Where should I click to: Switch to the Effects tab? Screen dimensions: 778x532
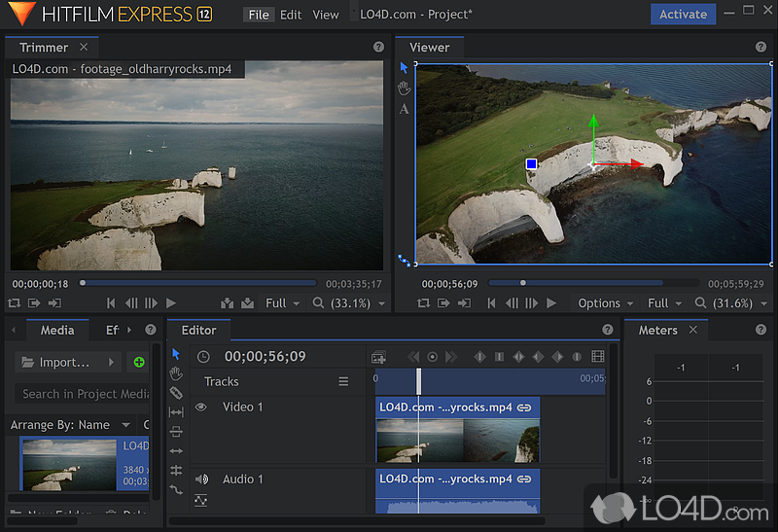[x=112, y=330]
